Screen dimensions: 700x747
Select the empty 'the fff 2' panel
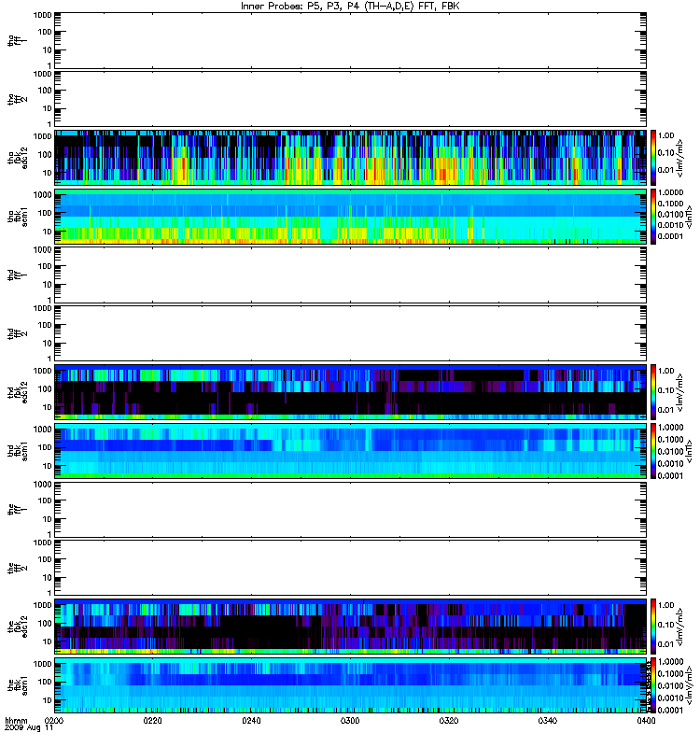tap(351, 568)
